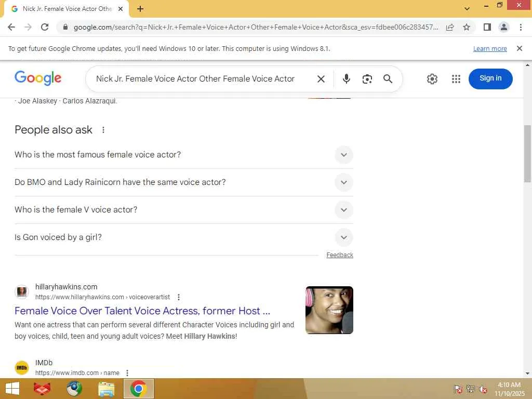532x399 pixels.
Task: Click the scrollbar up arrow
Action: tap(527, 65)
